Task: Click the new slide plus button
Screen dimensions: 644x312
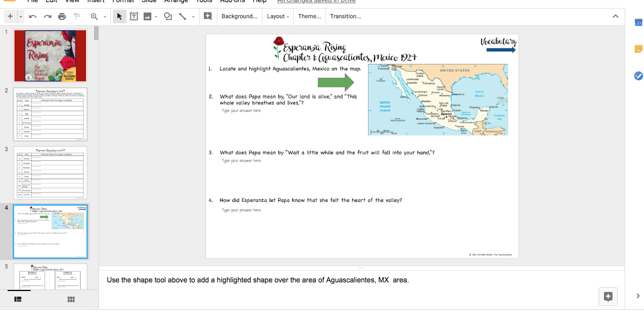Action: pos(10,17)
